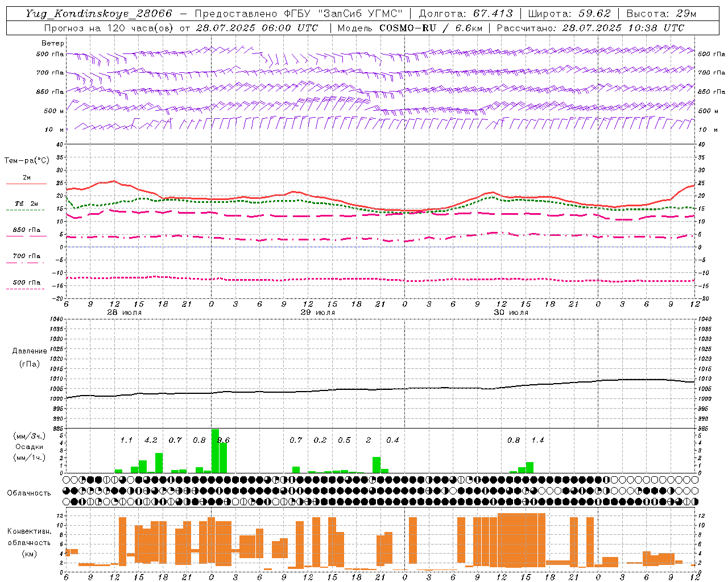Select the Долгота 67.413 header field
This screenshot has width=728, height=582.
[466, 14]
